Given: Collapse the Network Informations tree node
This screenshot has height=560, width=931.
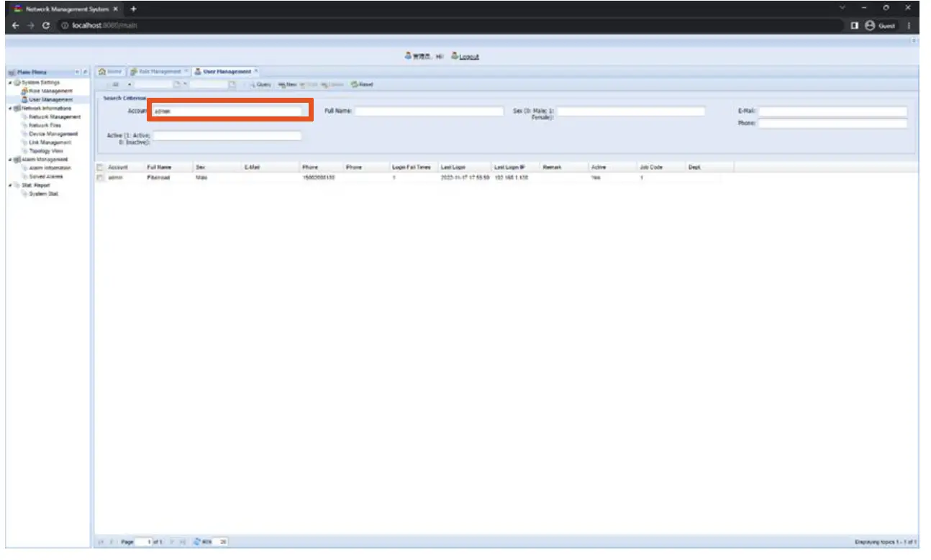Looking at the screenshot, I should tap(9, 107).
